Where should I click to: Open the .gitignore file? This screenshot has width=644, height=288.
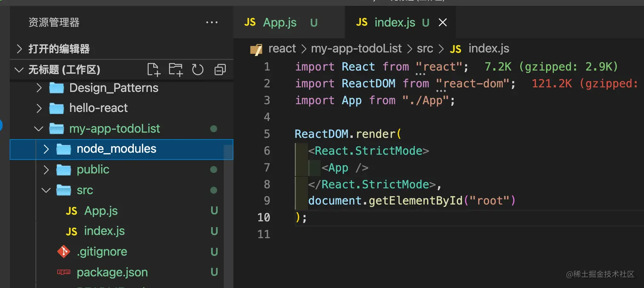click(x=102, y=252)
